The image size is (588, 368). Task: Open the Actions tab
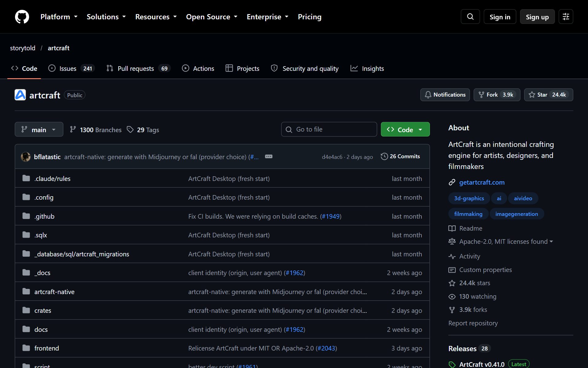pos(198,68)
